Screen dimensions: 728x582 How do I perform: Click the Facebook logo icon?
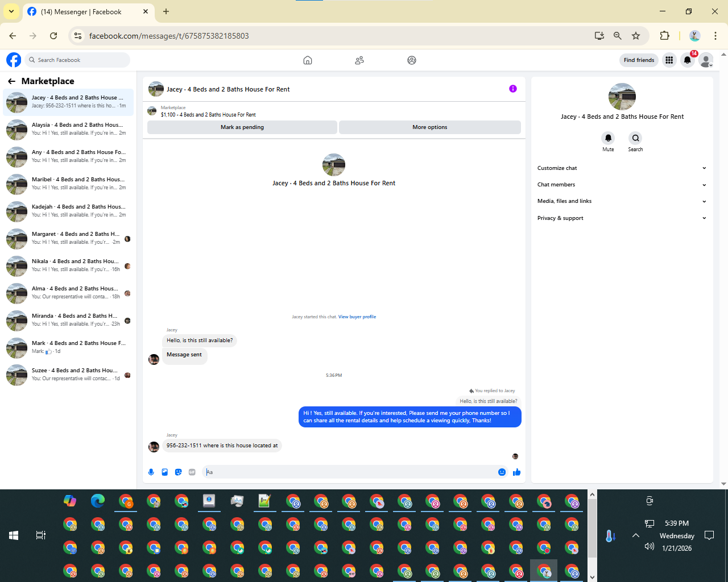[x=14, y=60]
